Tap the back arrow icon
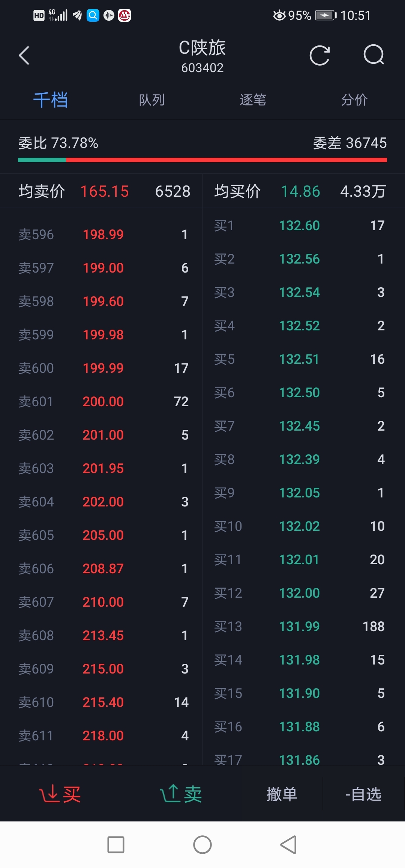 tap(24, 56)
